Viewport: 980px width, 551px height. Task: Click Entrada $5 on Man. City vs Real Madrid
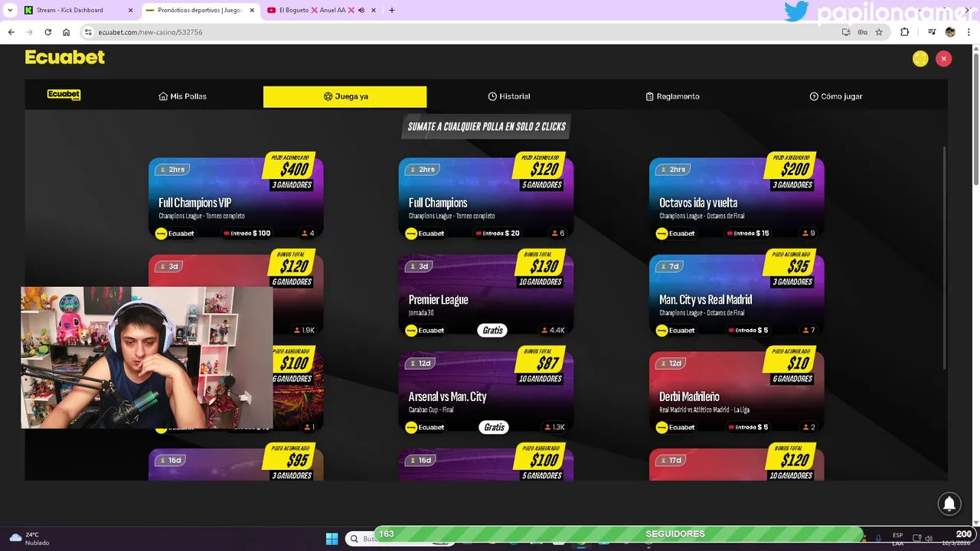pyautogui.click(x=748, y=331)
